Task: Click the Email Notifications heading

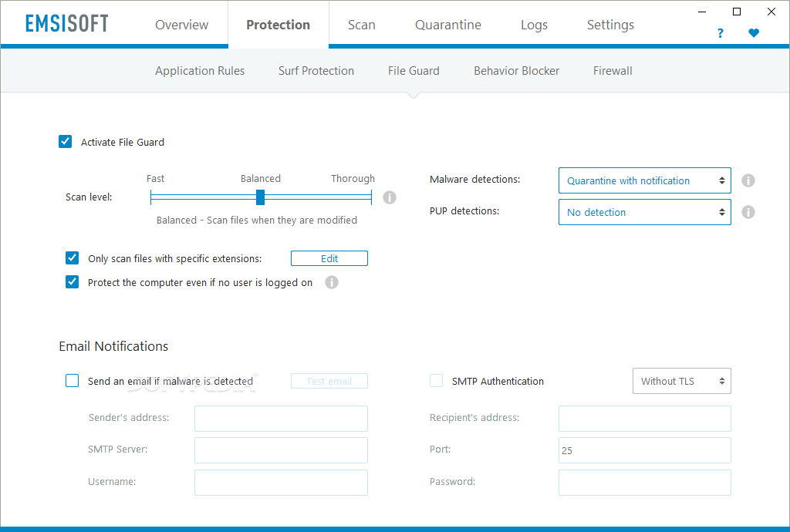Action: click(113, 346)
